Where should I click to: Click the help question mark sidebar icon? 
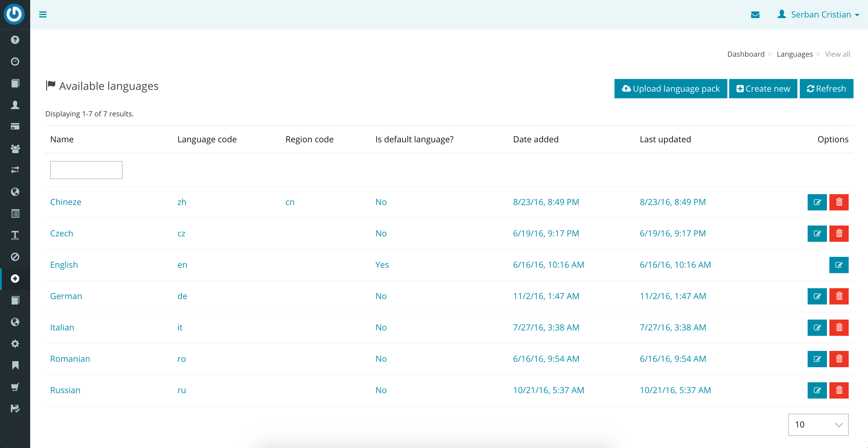tap(15, 40)
